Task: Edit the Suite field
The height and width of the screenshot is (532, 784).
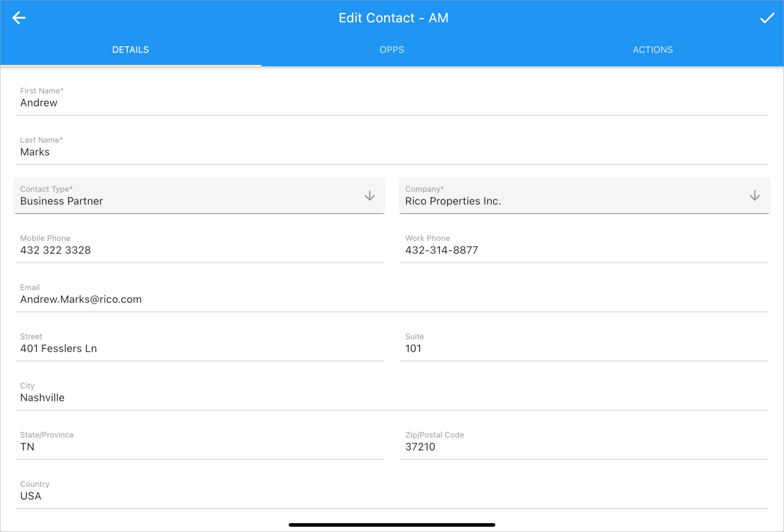Action: click(584, 343)
